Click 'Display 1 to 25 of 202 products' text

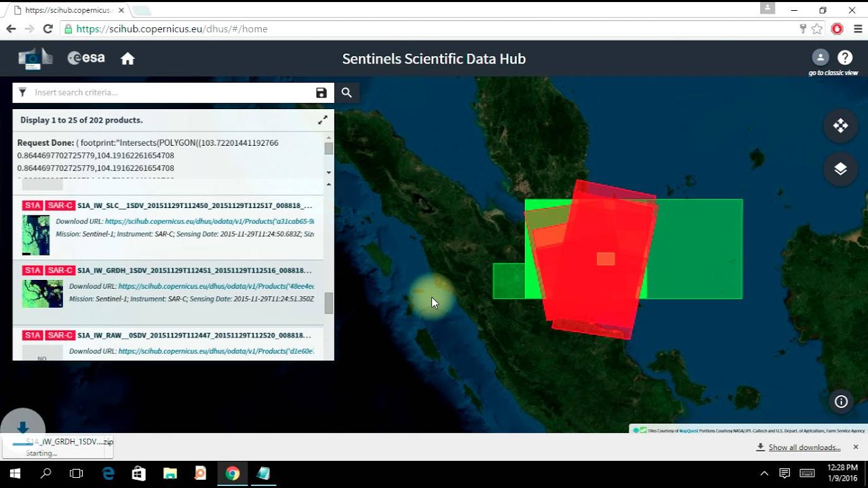(x=81, y=120)
